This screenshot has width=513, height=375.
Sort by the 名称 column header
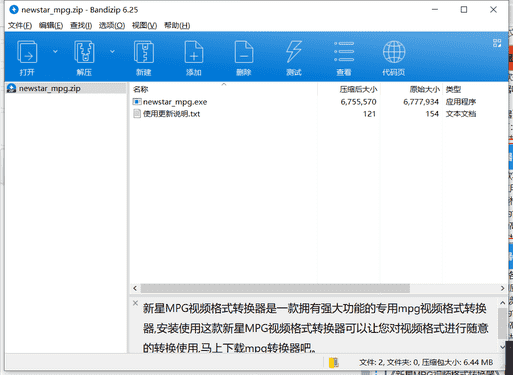click(x=140, y=89)
